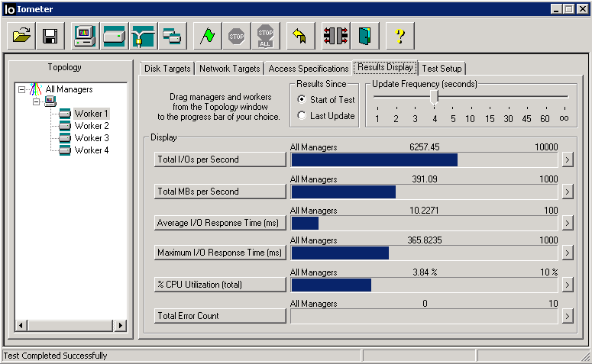Click the Stop All tests icon

265,36
